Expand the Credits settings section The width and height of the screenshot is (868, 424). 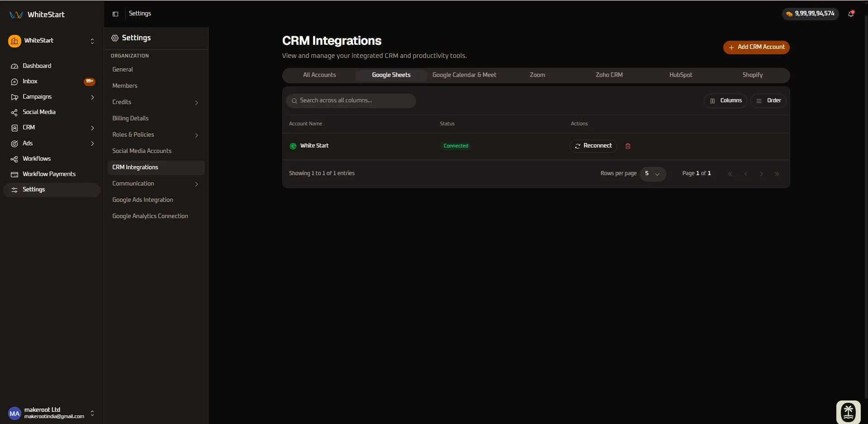pos(196,103)
